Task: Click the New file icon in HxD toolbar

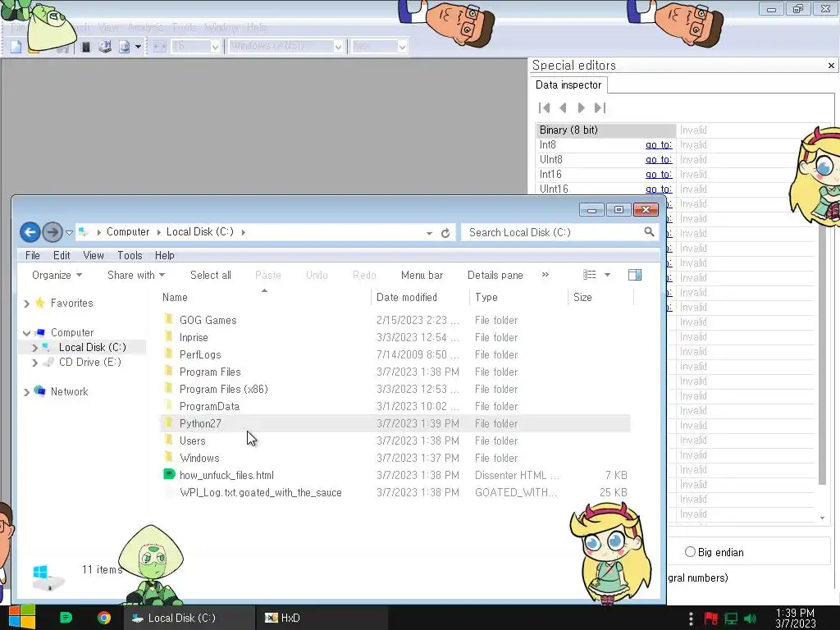Action: [16, 47]
